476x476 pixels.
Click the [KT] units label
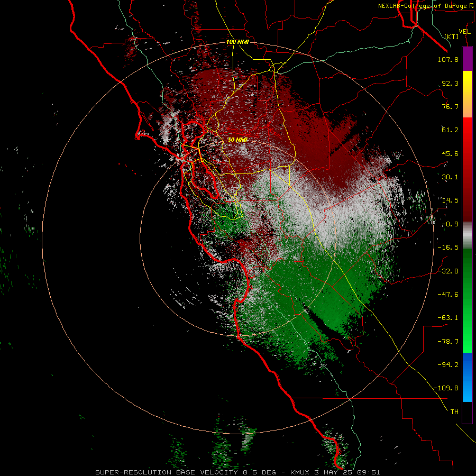[452, 36]
